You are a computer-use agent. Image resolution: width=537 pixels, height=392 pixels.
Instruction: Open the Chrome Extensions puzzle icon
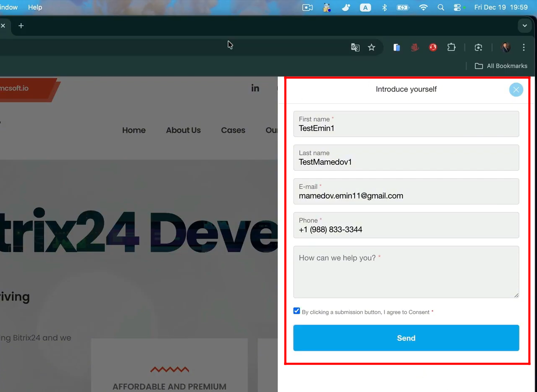point(451,47)
